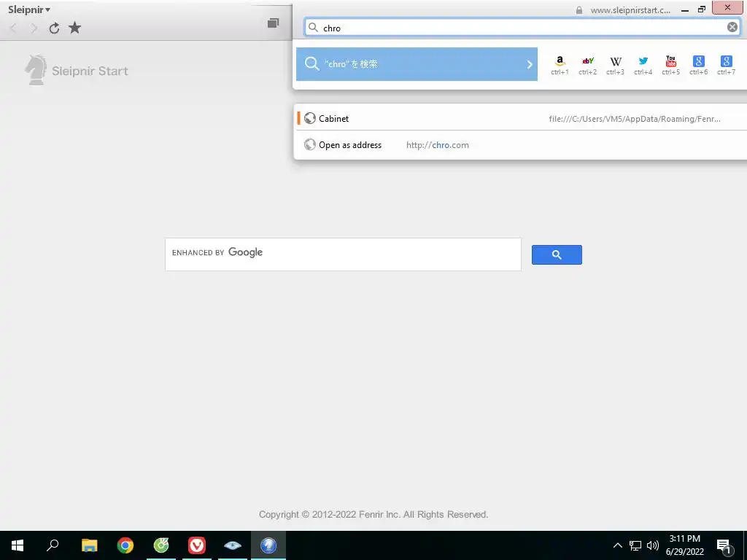747x560 pixels.
Task: Click the chevron arrow on the search suggestion
Action: point(530,64)
